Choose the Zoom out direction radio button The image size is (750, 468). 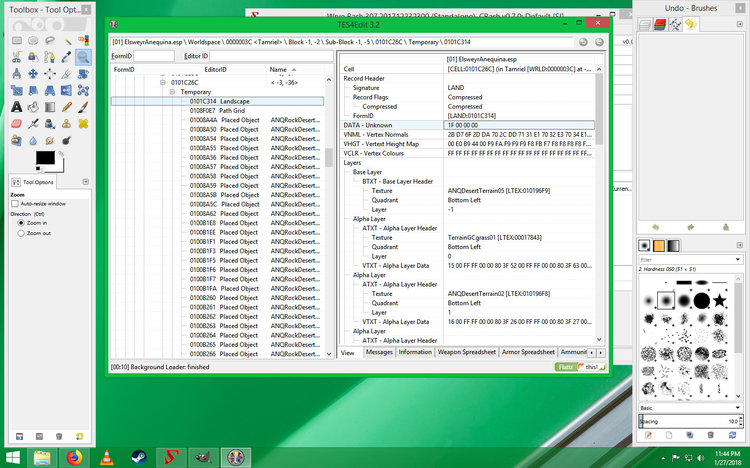(21, 234)
